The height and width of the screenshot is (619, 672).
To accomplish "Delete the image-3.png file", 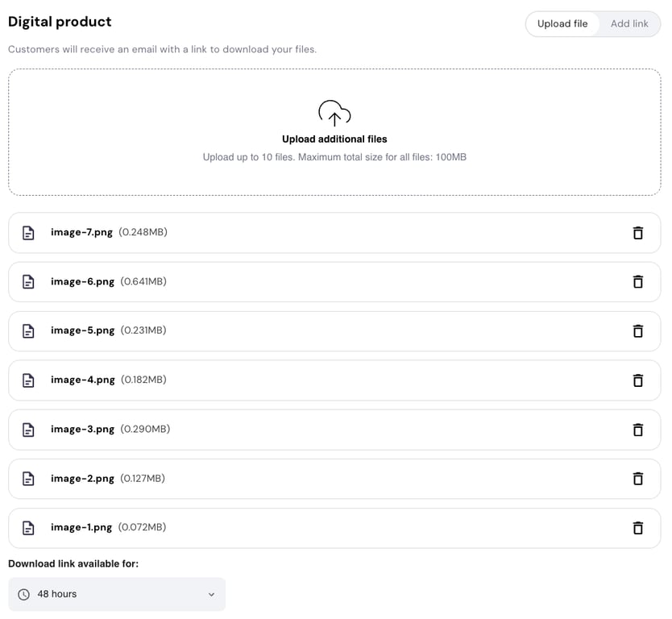I will pyautogui.click(x=637, y=429).
